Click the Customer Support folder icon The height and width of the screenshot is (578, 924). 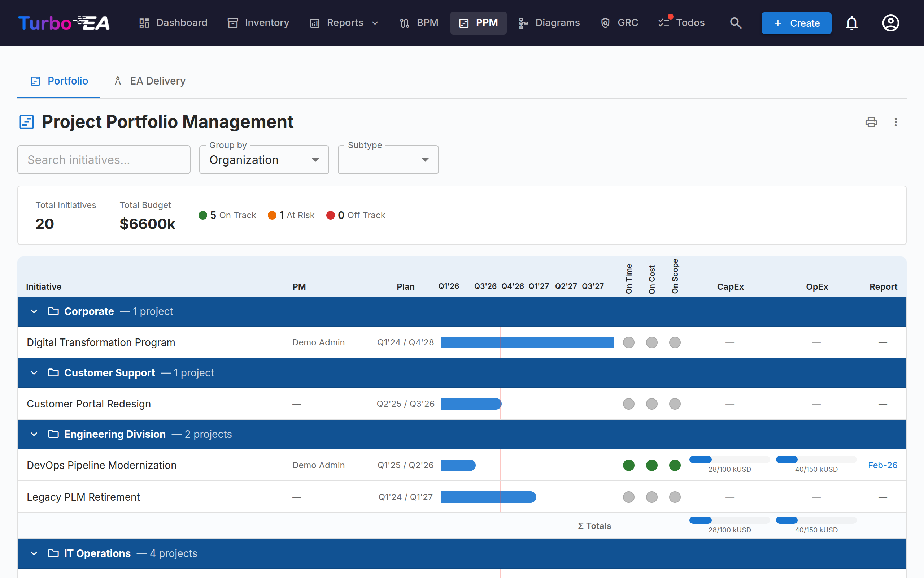53,373
